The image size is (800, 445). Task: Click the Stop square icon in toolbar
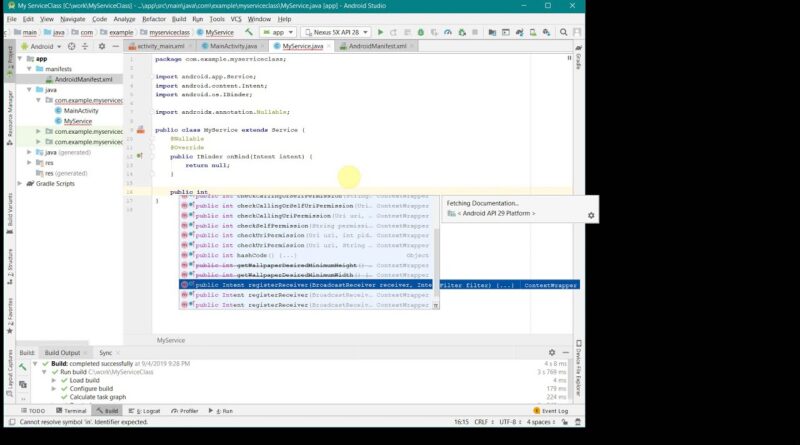pyautogui.click(x=475, y=32)
